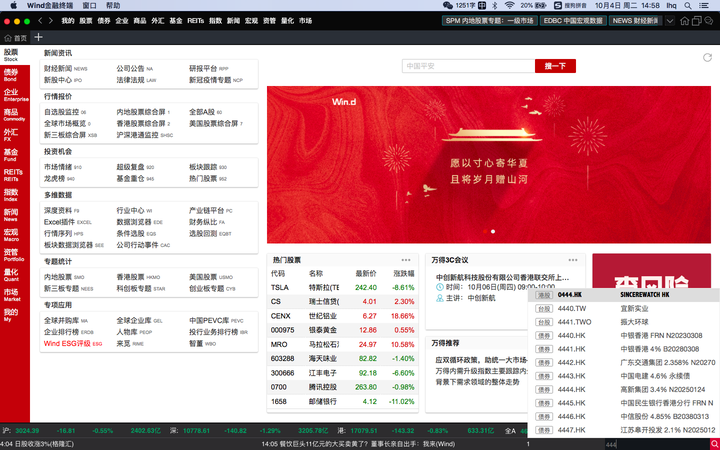
Task: Add a new tab with the plus icon
Action: [39, 37]
